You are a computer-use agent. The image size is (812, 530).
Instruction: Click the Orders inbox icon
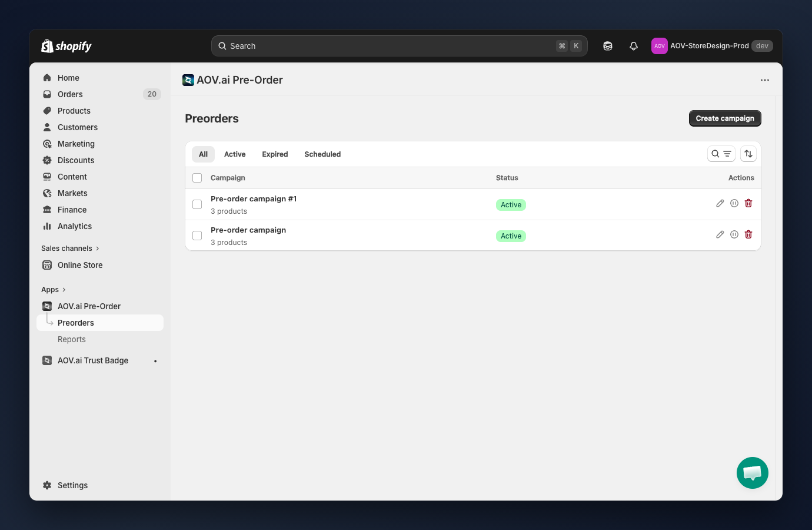[x=47, y=94]
